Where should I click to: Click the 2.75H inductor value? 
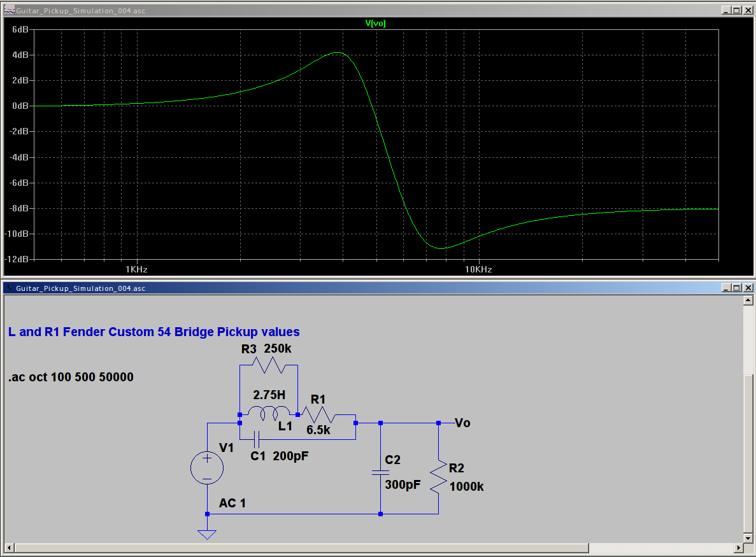[269, 395]
